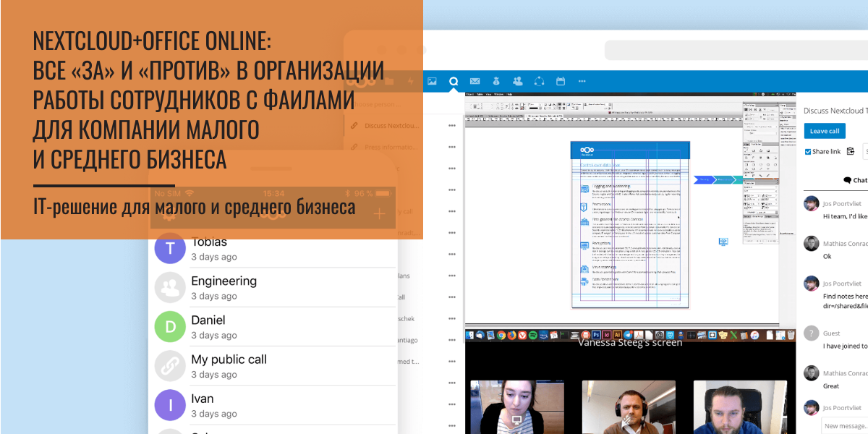Screen dimensions: 868x434
Task: Open the Window menu in InDesign's menu bar
Action: (x=498, y=95)
